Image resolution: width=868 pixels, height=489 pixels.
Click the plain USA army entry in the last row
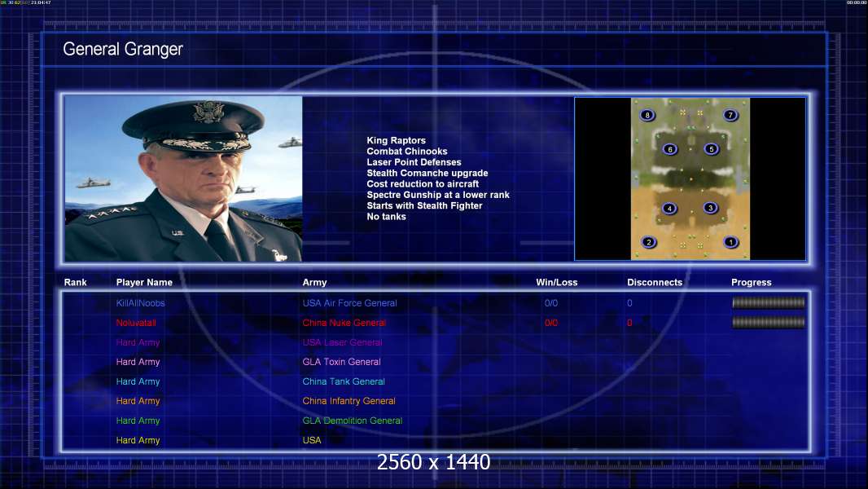pyautogui.click(x=312, y=440)
